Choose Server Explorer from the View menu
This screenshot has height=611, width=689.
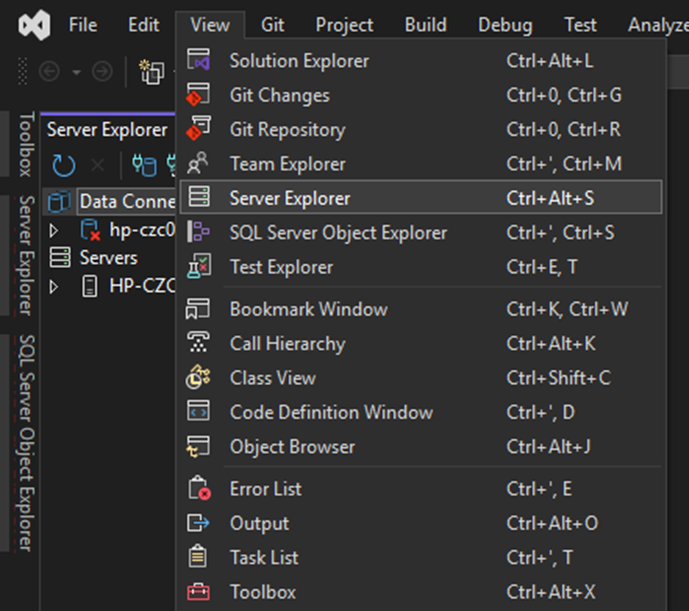[290, 198]
